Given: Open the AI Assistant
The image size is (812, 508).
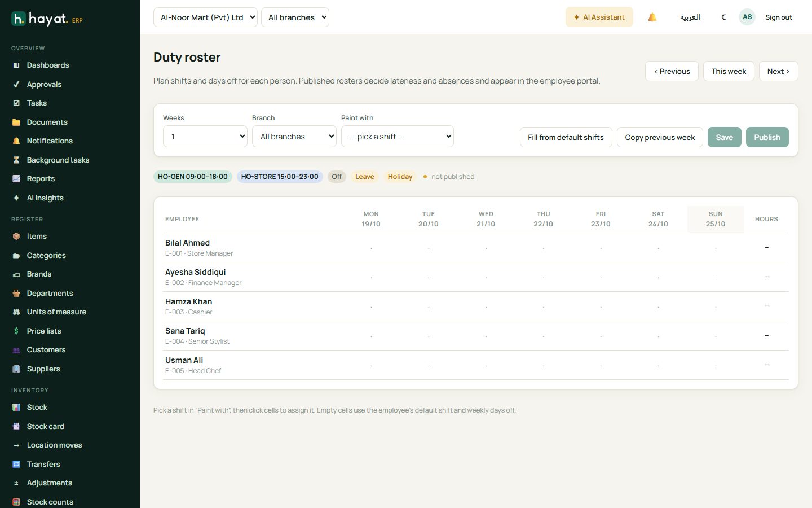Looking at the screenshot, I should [599, 17].
